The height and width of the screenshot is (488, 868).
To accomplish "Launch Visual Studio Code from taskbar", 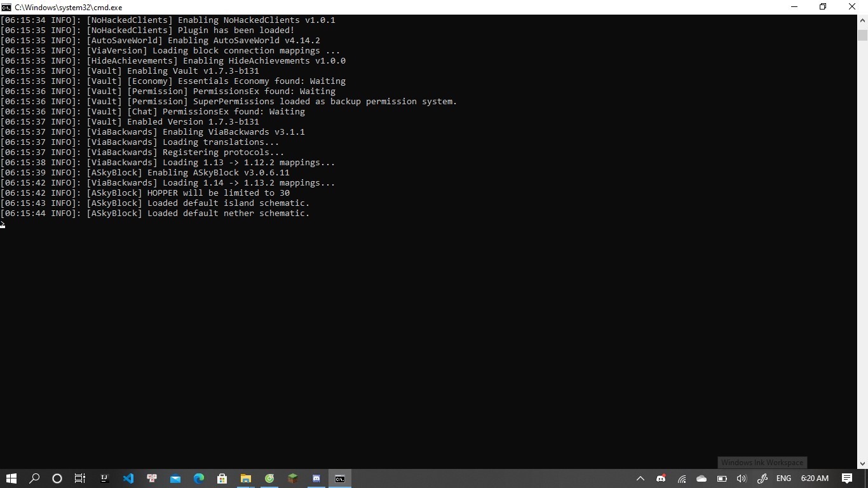I will (x=128, y=478).
